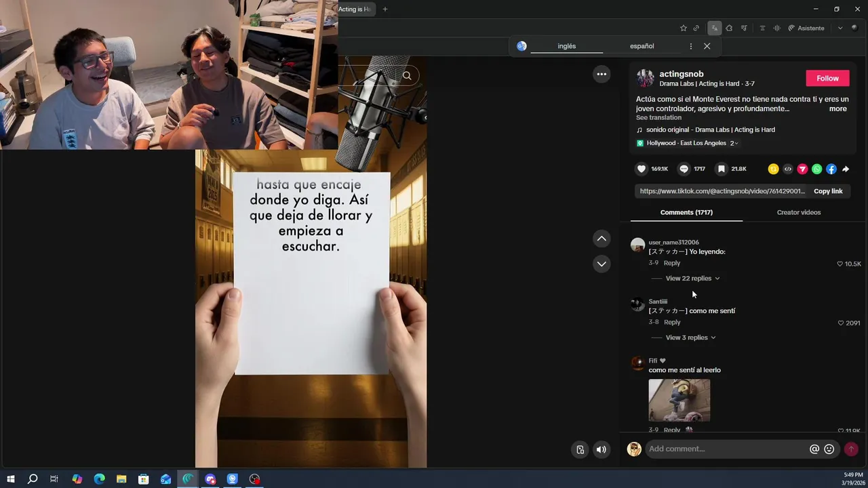
Task: Open translate bar three-dots menu
Action: coord(690,46)
